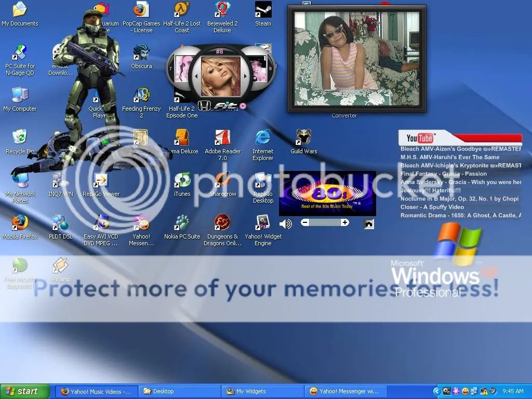The image size is (532, 399).
Task: Open Sharecrow shortcut icon
Action: [222, 184]
